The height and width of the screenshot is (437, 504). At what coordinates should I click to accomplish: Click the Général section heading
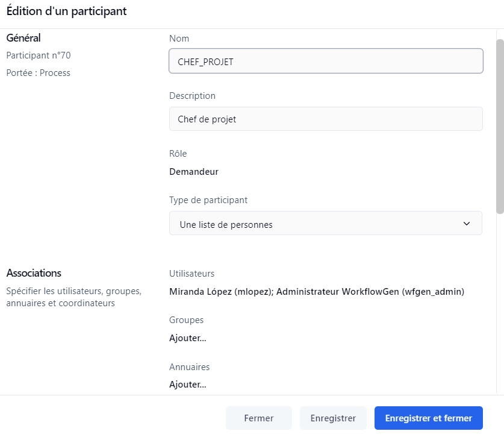coord(23,39)
